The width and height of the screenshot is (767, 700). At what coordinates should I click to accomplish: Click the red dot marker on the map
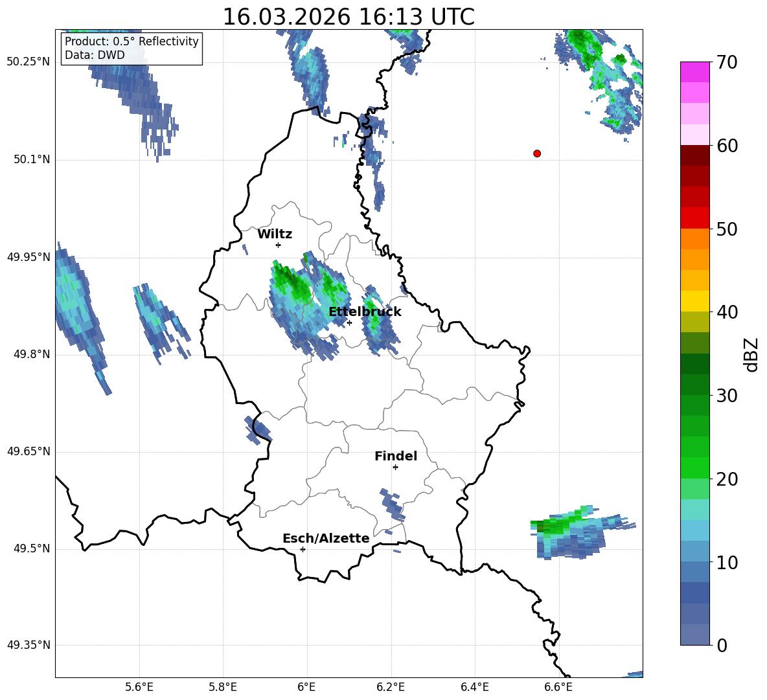[x=537, y=153]
